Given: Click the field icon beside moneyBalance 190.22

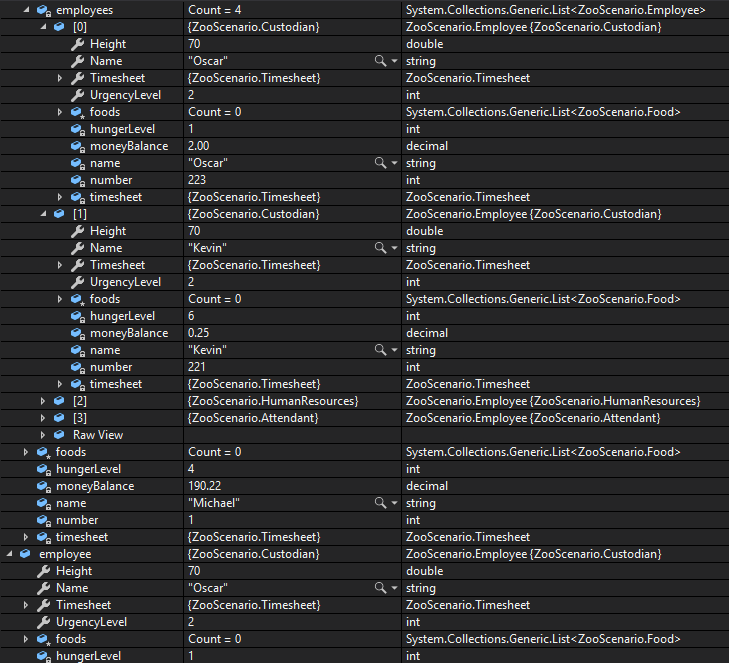Looking at the screenshot, I should point(43,486).
